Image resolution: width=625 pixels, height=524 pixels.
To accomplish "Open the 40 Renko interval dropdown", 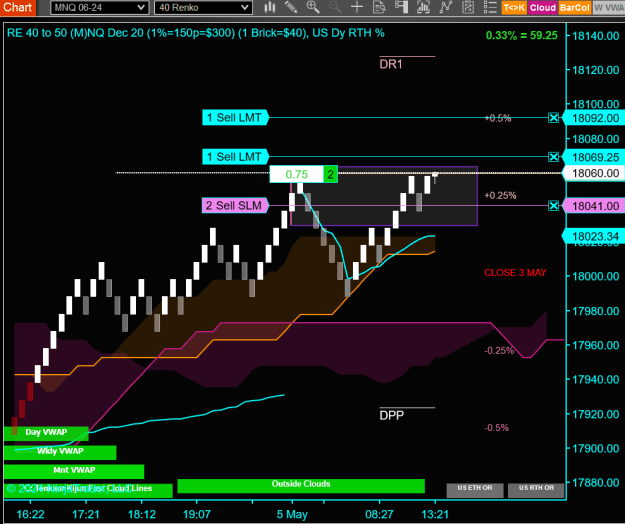I will point(203,8).
